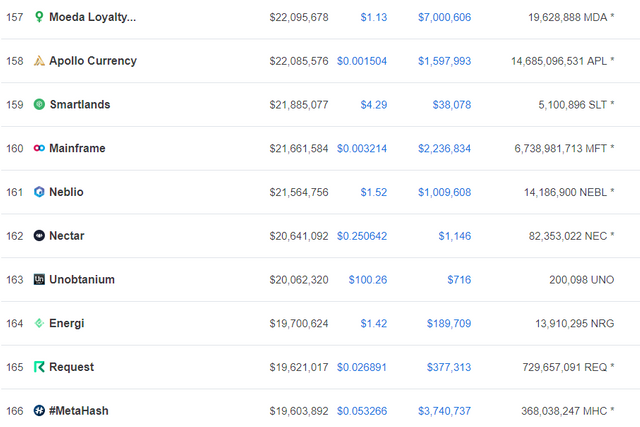640x427 pixels.
Task: Open the Request coin page
Action: click(x=71, y=367)
